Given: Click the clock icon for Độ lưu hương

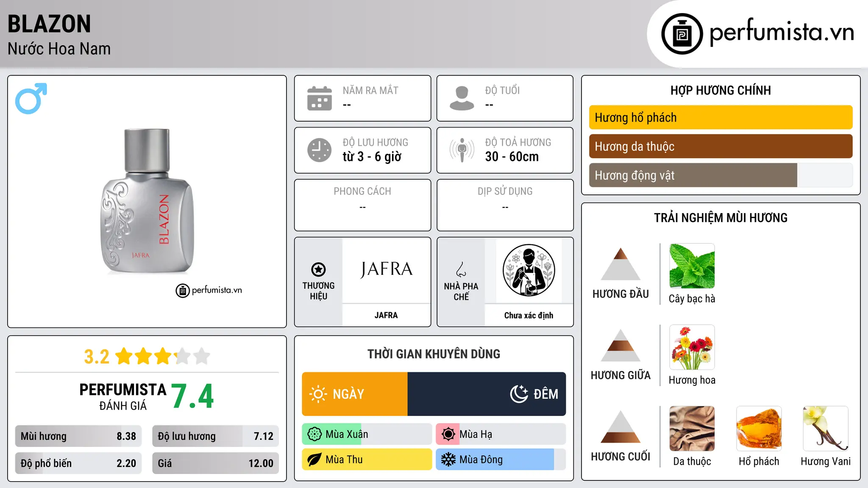Looking at the screenshot, I should [319, 150].
